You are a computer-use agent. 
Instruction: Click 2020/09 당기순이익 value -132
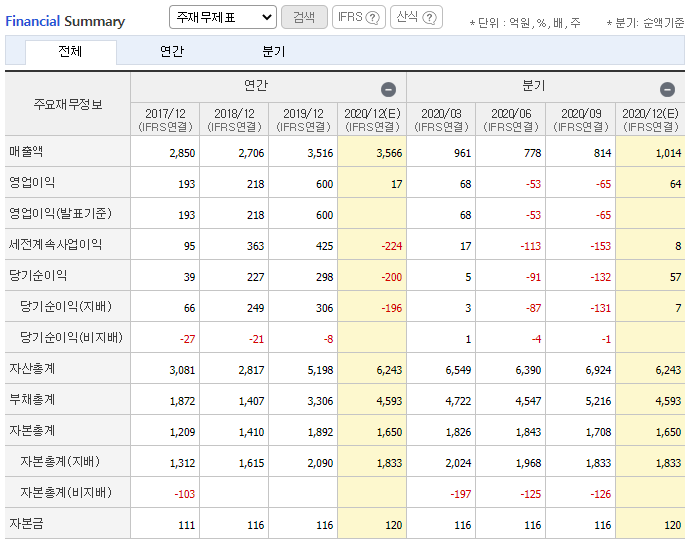pyautogui.click(x=601, y=277)
